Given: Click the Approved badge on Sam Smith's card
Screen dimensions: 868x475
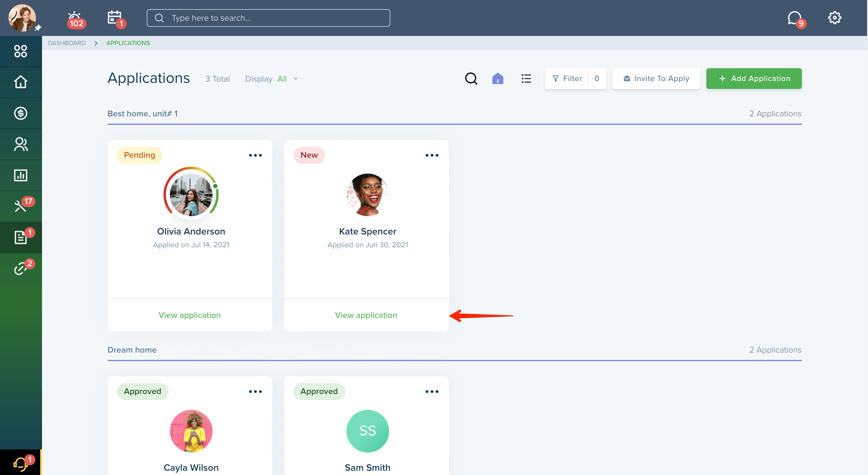Looking at the screenshot, I should pyautogui.click(x=319, y=391).
